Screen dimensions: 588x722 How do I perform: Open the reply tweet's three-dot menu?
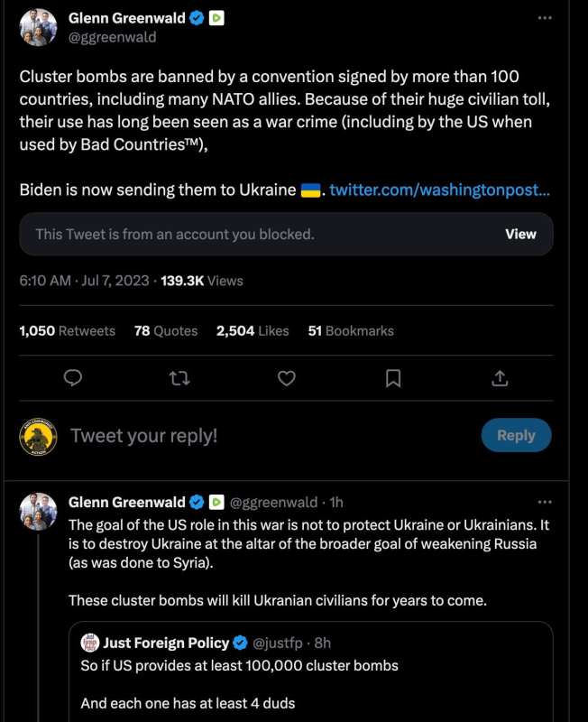pyautogui.click(x=544, y=502)
